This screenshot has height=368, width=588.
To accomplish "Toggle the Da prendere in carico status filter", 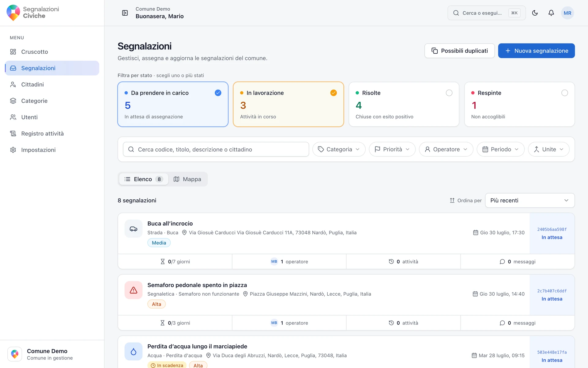I will pos(173,104).
